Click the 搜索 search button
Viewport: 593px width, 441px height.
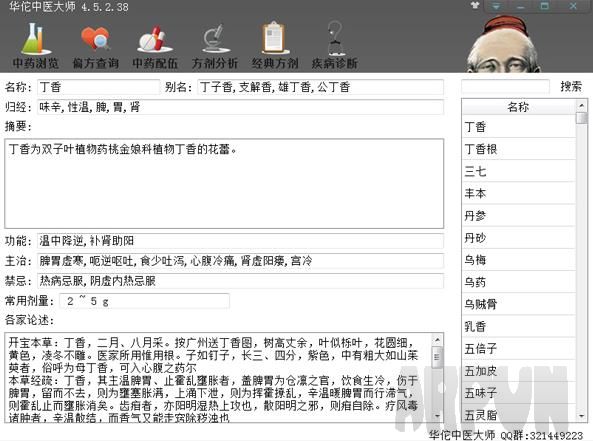[571, 87]
